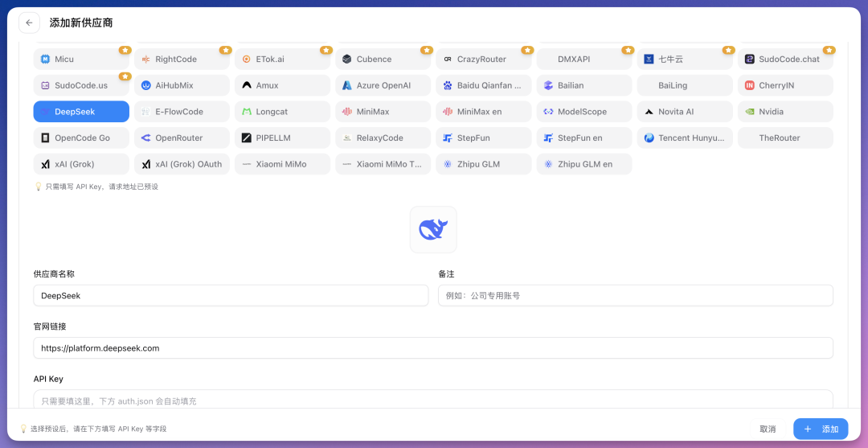Click the OpenCode Go logo icon
868x448 pixels.
[45, 138]
